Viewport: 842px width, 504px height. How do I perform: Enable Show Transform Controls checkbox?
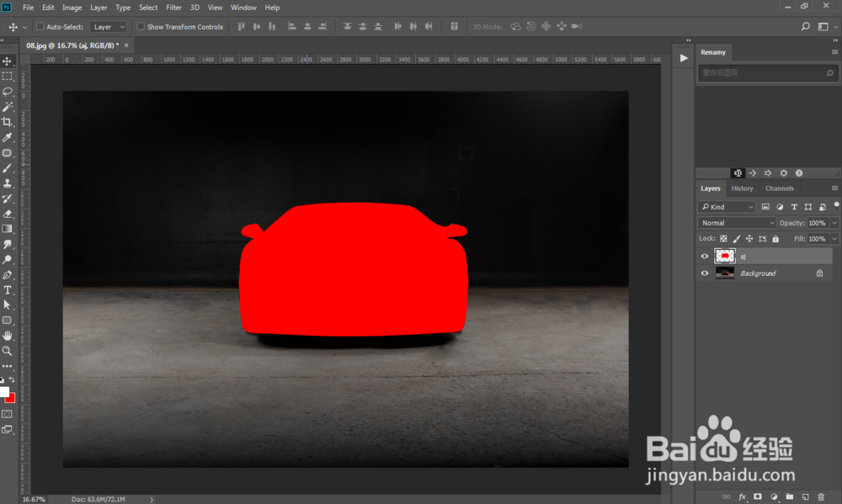141,26
